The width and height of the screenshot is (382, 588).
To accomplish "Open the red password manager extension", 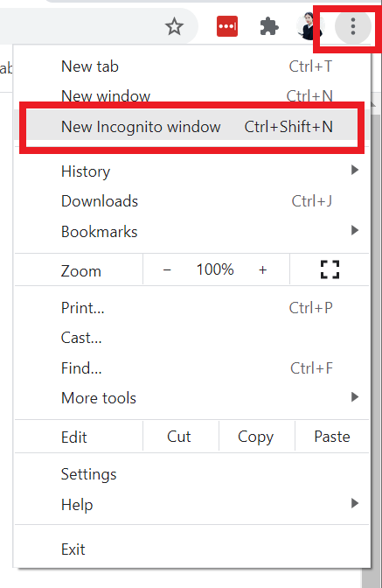I will 227,26.
